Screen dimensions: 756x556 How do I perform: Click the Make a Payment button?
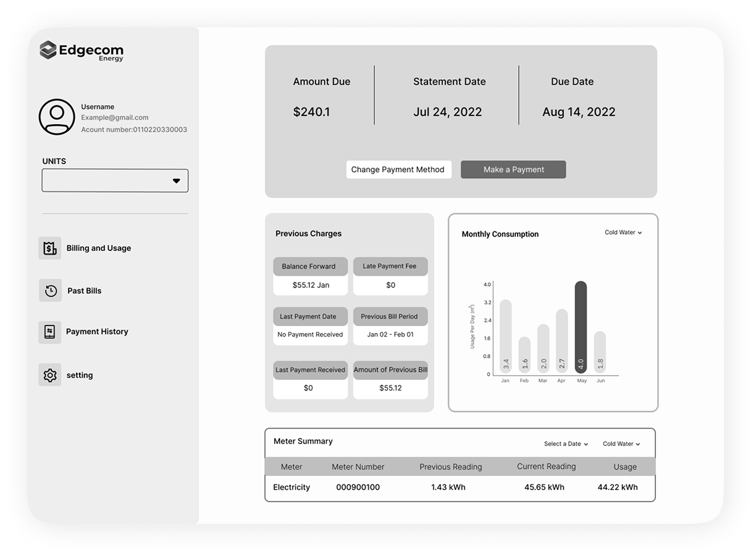(x=513, y=170)
